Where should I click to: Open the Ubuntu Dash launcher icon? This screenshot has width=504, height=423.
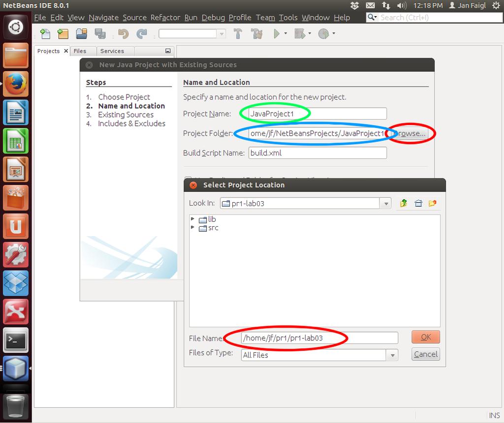click(x=16, y=27)
